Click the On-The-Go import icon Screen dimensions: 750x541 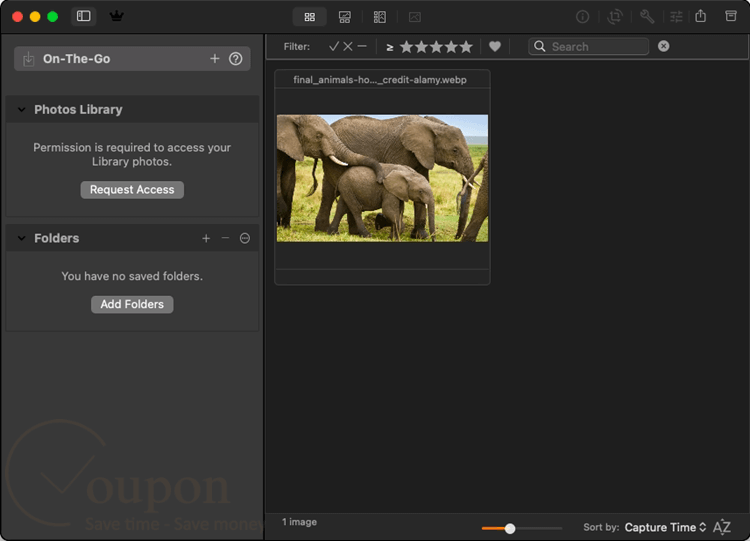coord(29,59)
